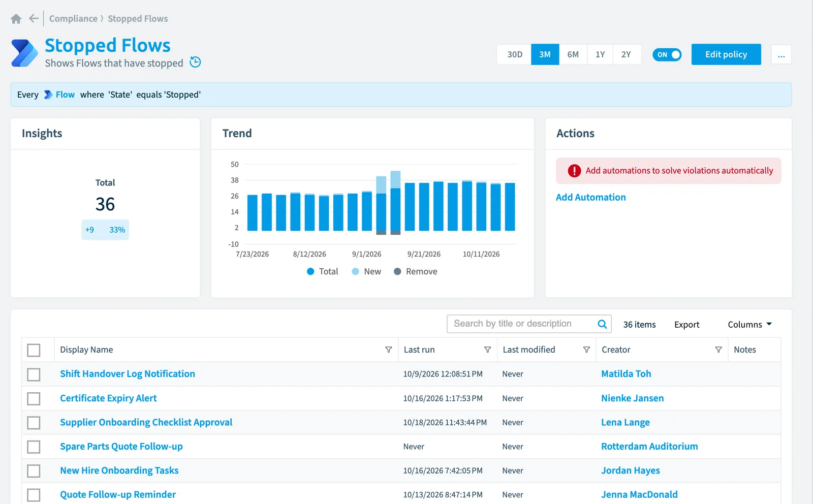Open Quote Follow-up Reminder flow
813x504 pixels.
pos(118,495)
